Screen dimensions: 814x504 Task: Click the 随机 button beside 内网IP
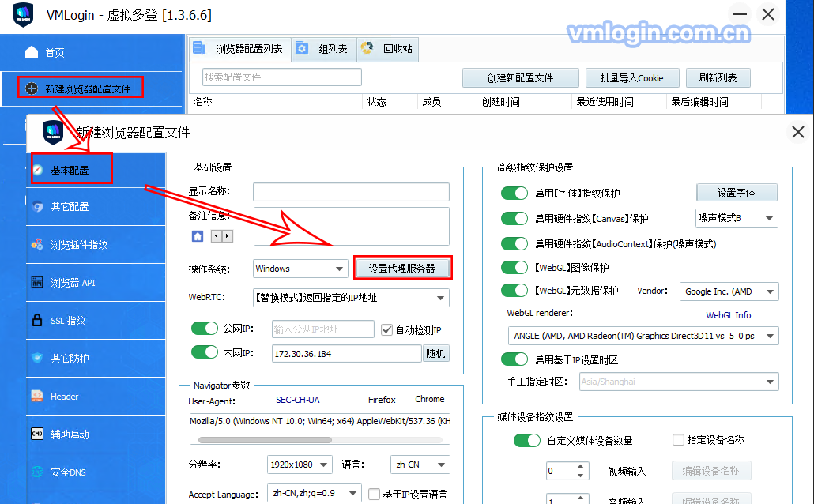coord(435,353)
